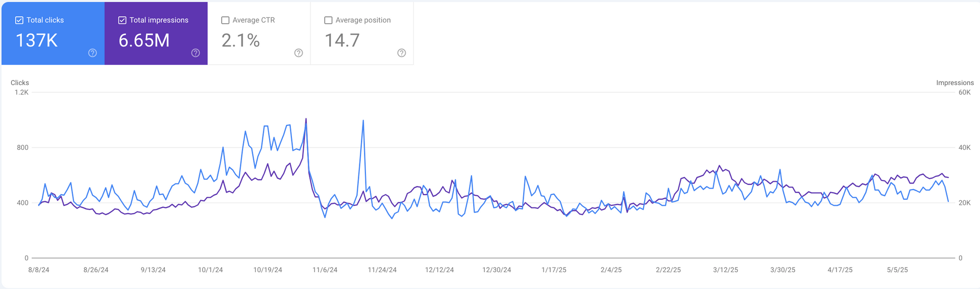The image size is (980, 289).
Task: Click the 3/12/25 date label
Action: click(725, 270)
